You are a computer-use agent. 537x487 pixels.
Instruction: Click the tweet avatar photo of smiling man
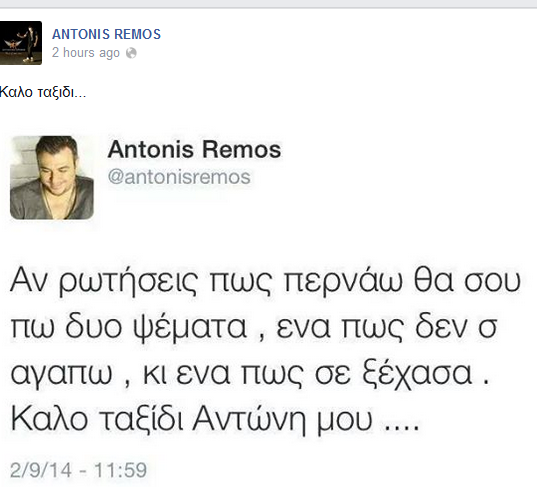pyautogui.click(x=52, y=178)
